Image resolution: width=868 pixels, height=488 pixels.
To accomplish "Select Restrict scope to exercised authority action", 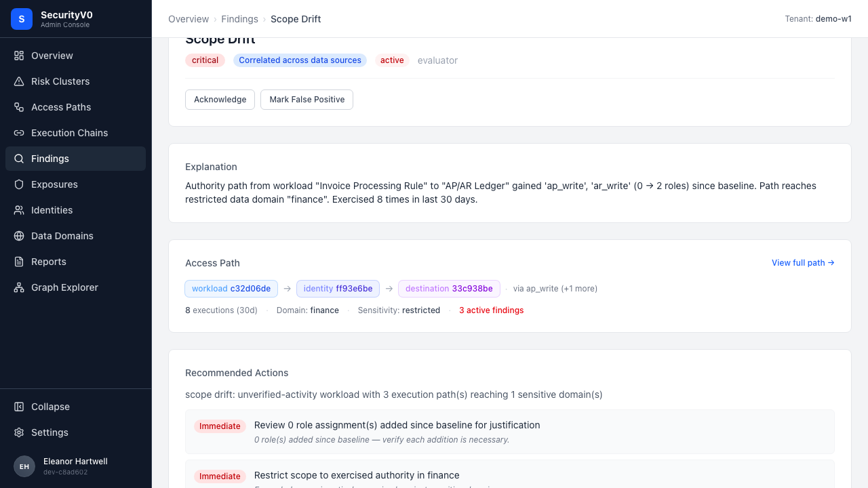I will coord(510,474).
